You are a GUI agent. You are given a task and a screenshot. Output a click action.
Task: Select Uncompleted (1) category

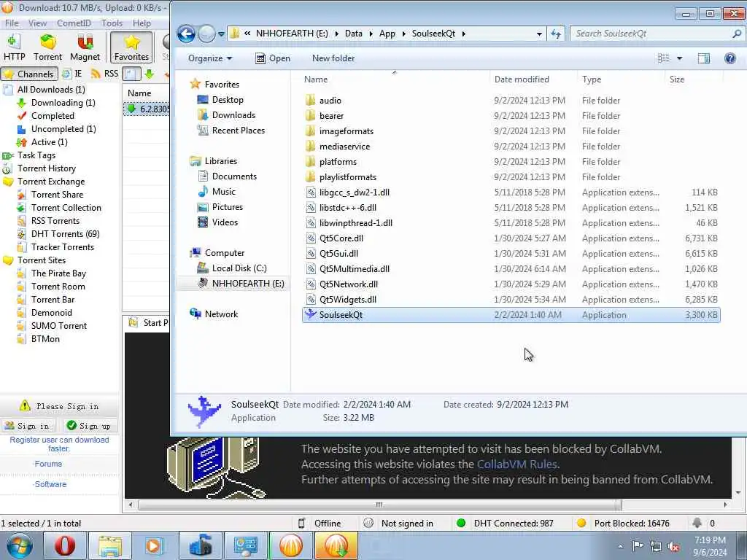coord(63,129)
